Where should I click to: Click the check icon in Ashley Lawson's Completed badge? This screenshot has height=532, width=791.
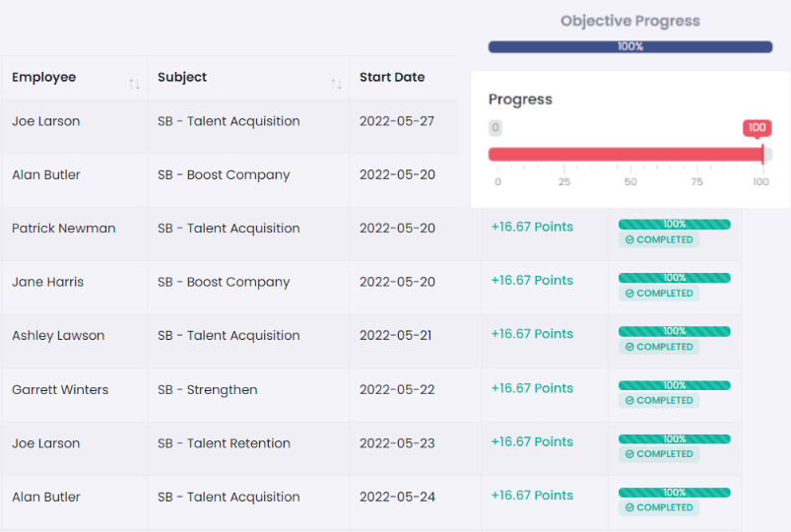629,347
